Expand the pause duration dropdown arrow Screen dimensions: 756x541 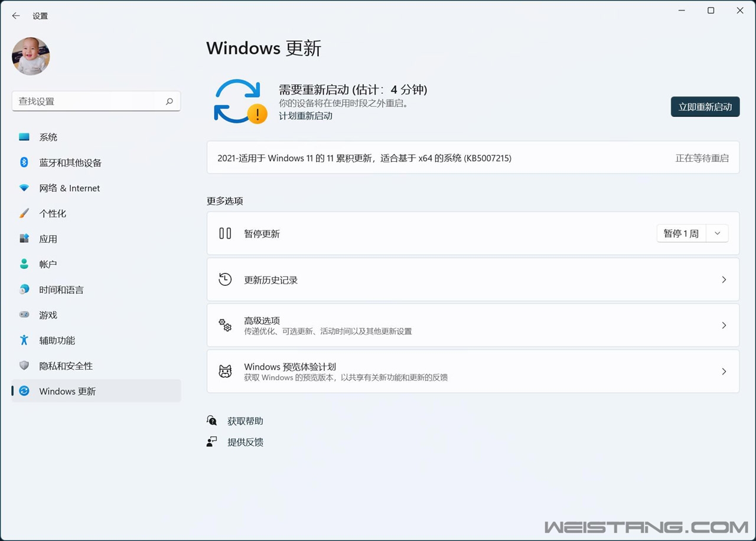pyautogui.click(x=718, y=234)
